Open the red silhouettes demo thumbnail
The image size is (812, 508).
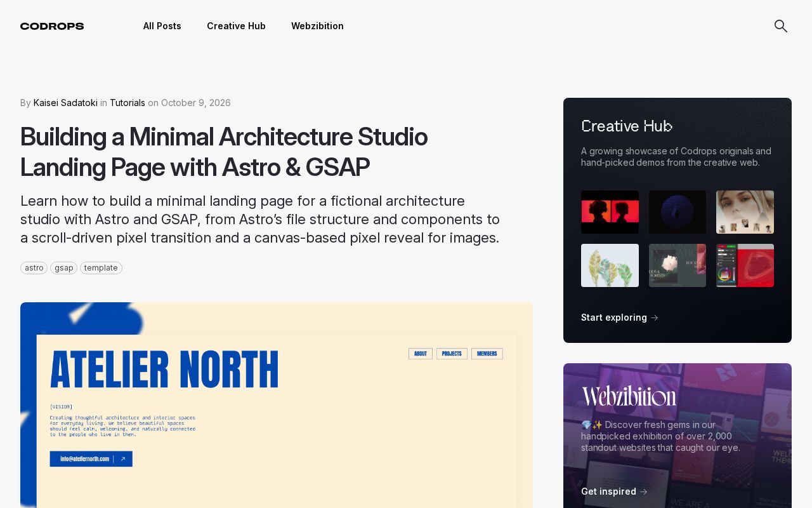coord(610,212)
